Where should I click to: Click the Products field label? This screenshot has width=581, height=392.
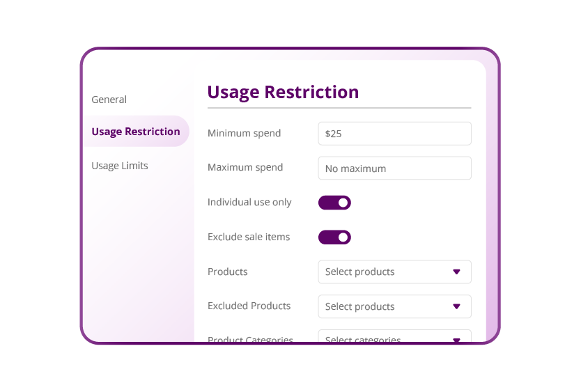point(228,272)
